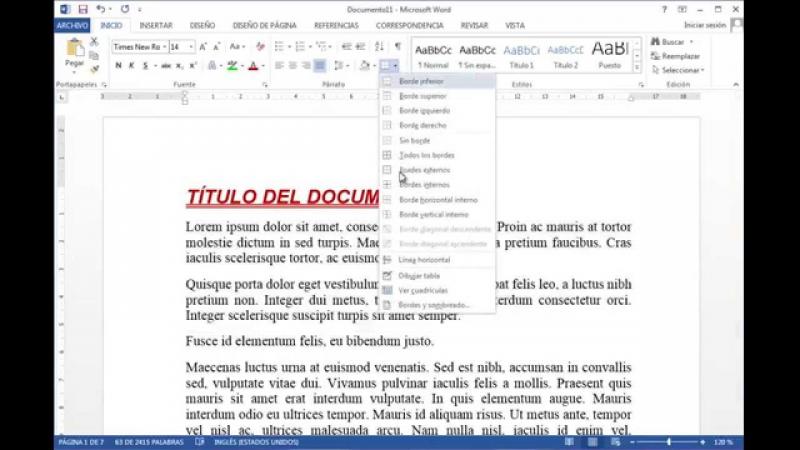The width and height of the screenshot is (800, 450).
Task: Click the sort A-Z icon
Action: [x=380, y=46]
